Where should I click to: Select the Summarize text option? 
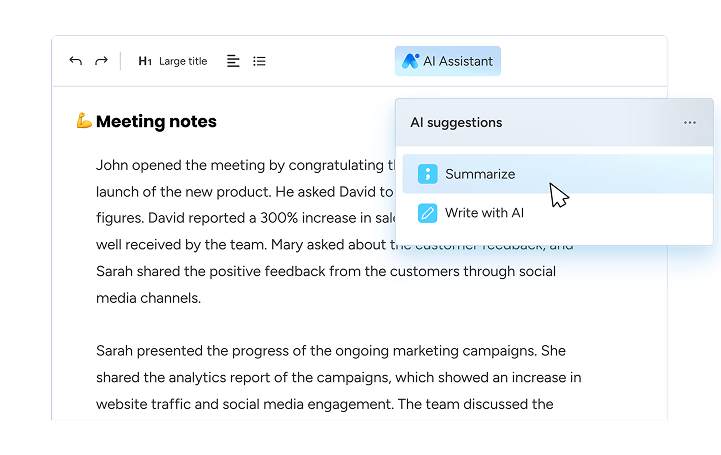coord(480,174)
